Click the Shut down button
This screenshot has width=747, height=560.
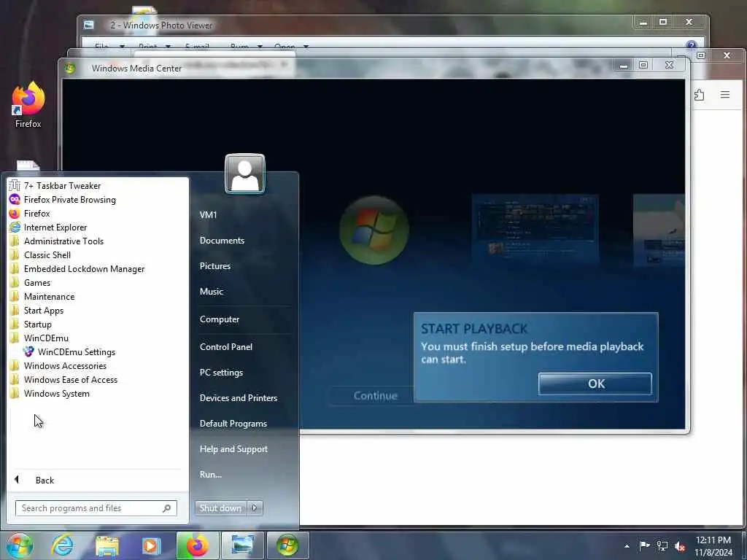pyautogui.click(x=220, y=508)
